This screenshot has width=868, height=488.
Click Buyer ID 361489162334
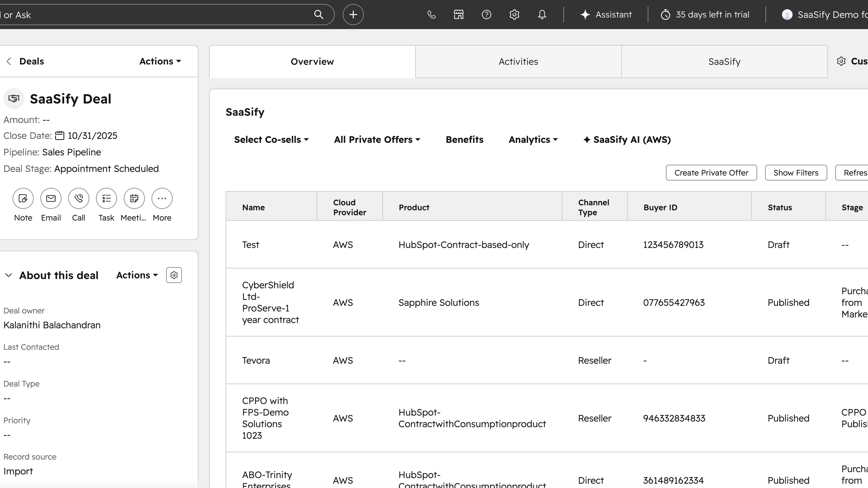(x=673, y=481)
